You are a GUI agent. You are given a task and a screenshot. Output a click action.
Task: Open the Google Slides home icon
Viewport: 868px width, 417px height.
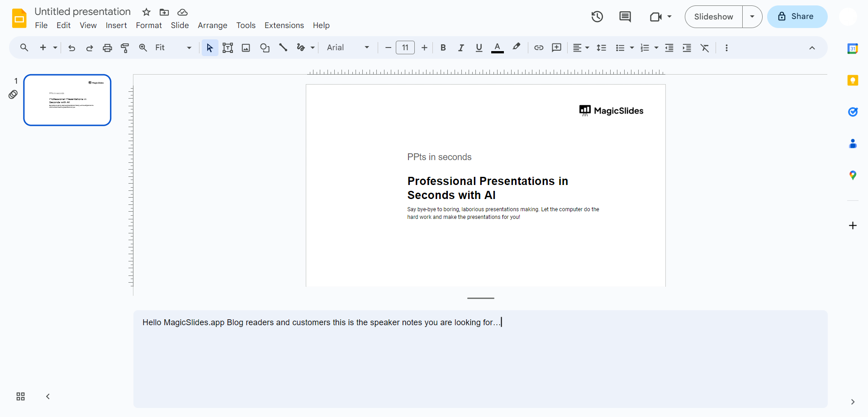click(19, 18)
